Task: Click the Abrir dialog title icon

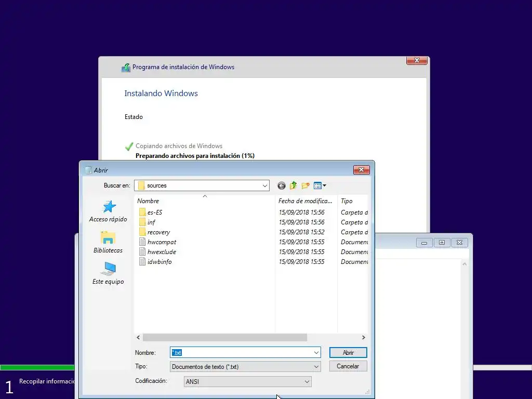Action: tap(88, 170)
